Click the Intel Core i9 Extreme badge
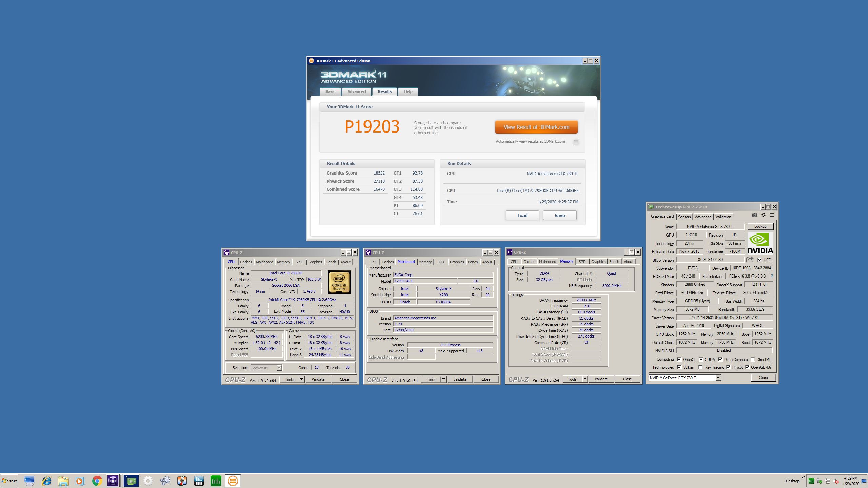This screenshot has height=488, width=868. 339,282
